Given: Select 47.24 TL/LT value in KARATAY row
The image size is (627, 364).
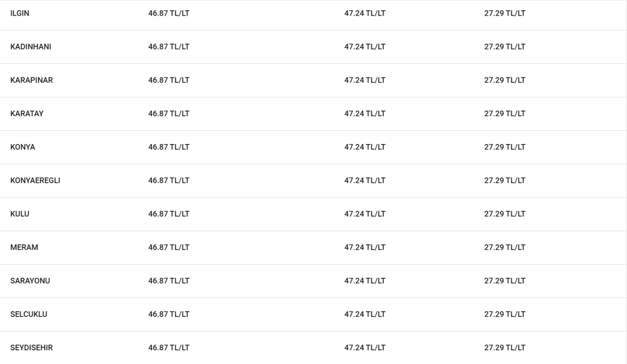Looking at the screenshot, I should (x=365, y=113).
